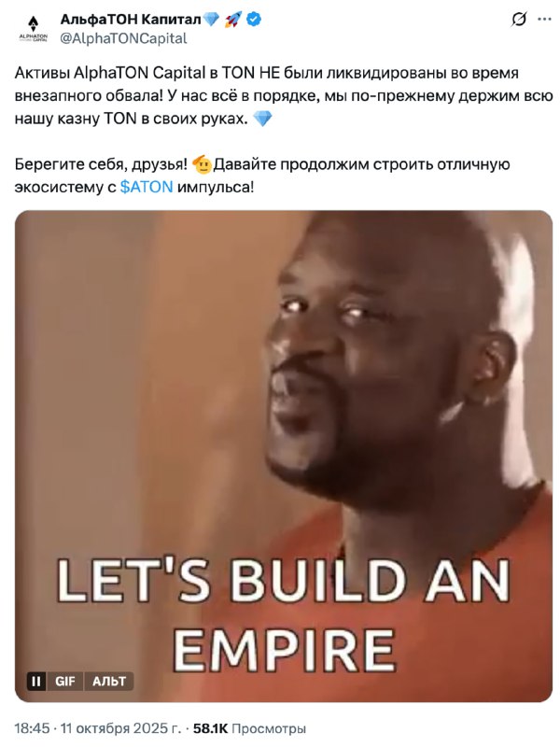Click the saluting face emoji after 'друзья!'
This screenshot has width=560, height=747.
(x=202, y=164)
